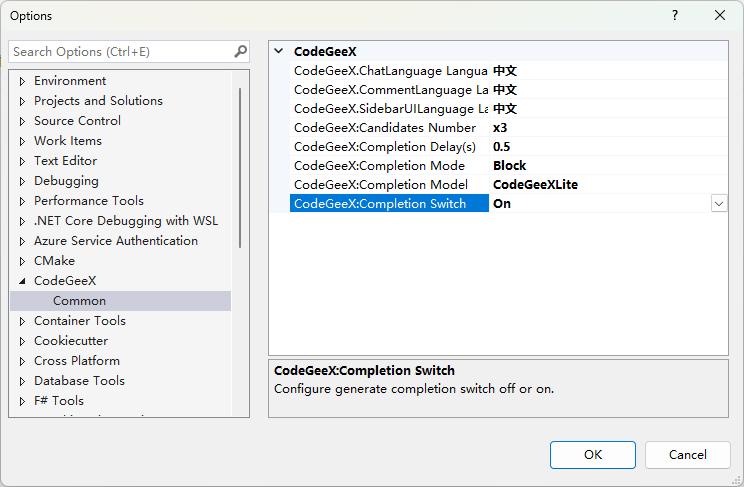744x487 pixels.
Task: Expand Azure Service Authentication node arrow
Action: pyautogui.click(x=22, y=241)
